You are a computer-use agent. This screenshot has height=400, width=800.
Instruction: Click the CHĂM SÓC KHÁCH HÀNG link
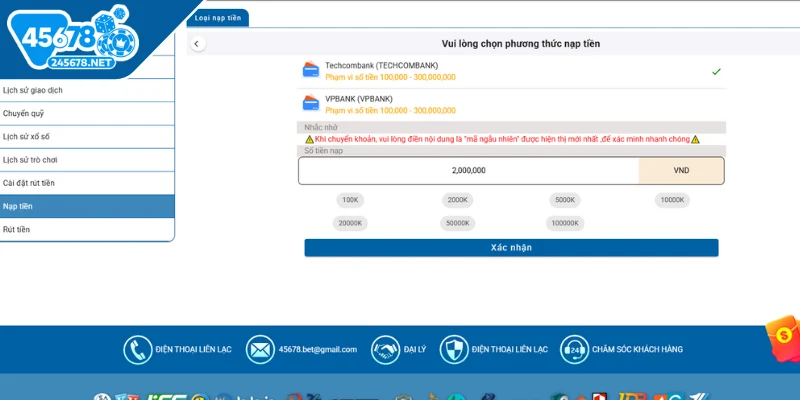click(637, 349)
